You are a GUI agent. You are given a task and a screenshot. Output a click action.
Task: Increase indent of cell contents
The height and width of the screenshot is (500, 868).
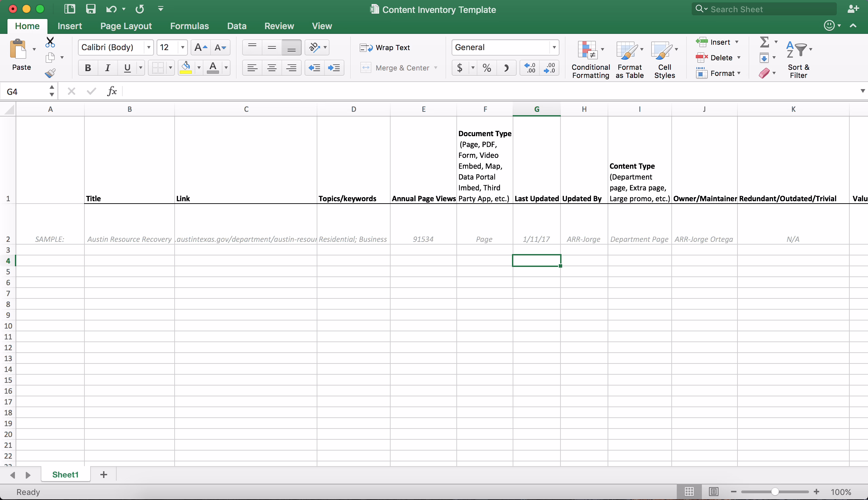point(334,68)
